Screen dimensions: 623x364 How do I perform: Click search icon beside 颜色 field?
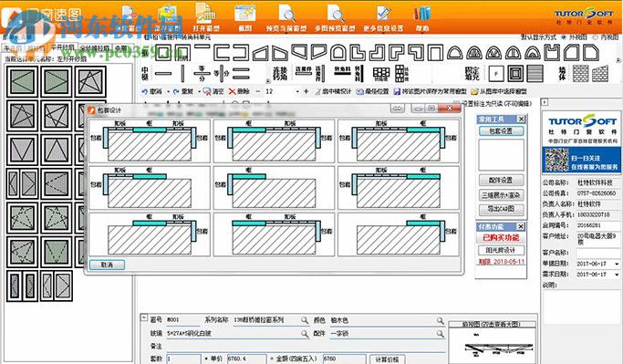(440, 320)
